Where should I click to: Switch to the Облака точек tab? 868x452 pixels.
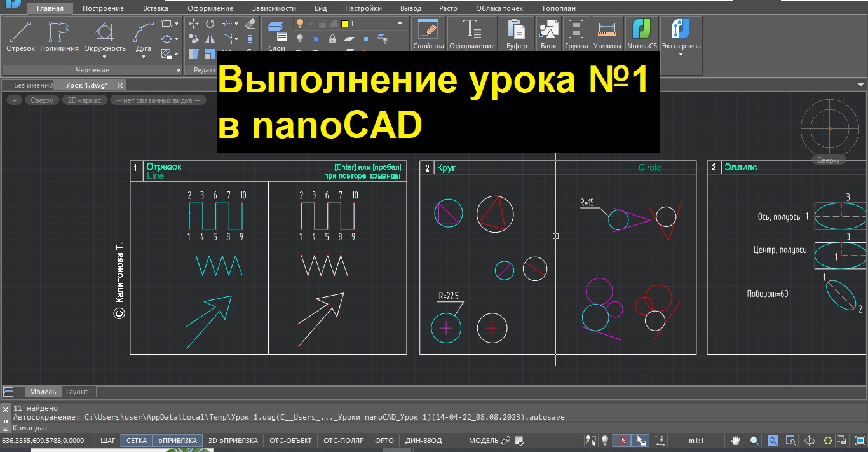point(499,8)
